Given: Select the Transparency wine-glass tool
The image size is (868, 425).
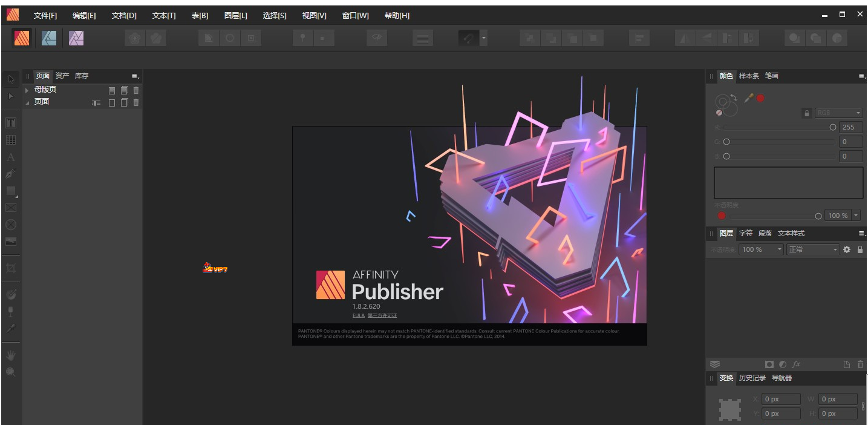Looking at the screenshot, I should 11,311.
